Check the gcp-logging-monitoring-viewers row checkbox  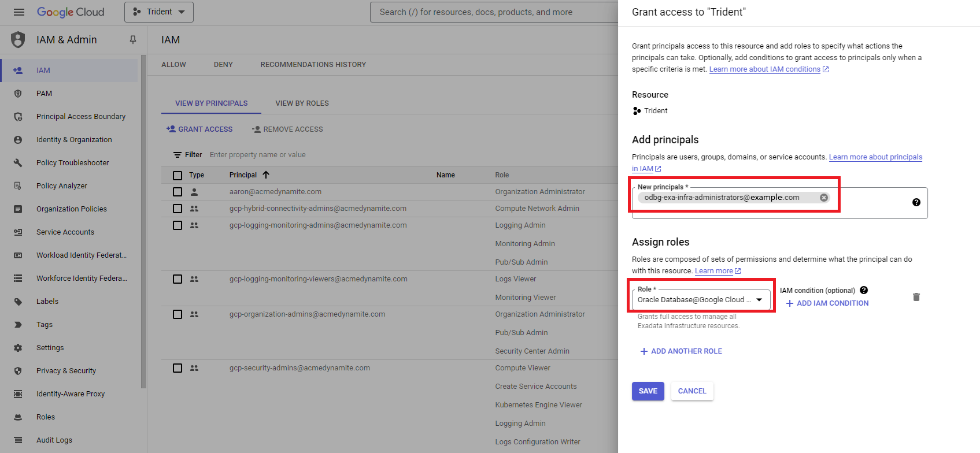pos(177,279)
